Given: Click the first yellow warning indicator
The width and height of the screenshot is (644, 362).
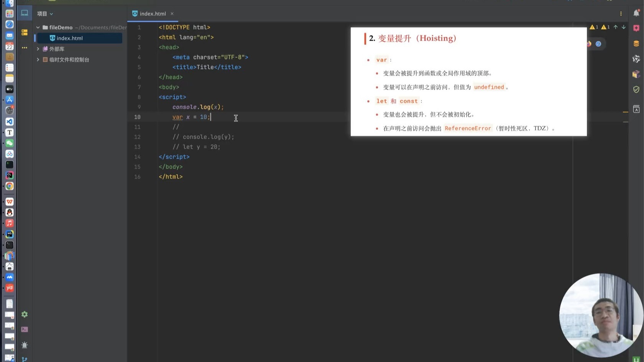Looking at the screenshot, I should tap(594, 27).
